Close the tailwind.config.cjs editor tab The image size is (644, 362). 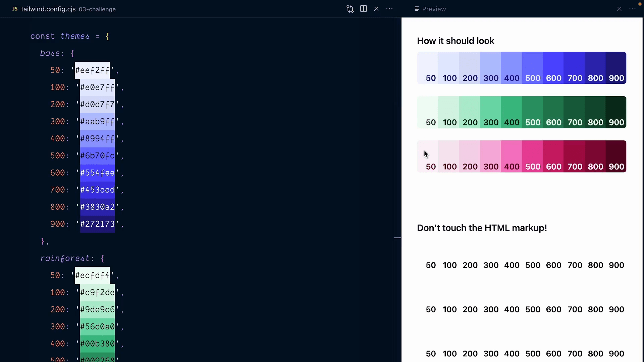coord(376,9)
